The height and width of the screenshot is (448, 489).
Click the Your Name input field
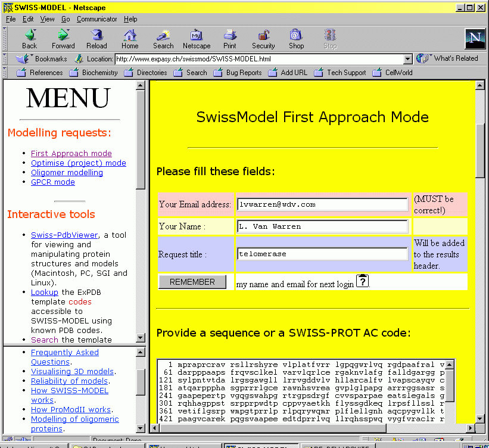[x=322, y=226]
